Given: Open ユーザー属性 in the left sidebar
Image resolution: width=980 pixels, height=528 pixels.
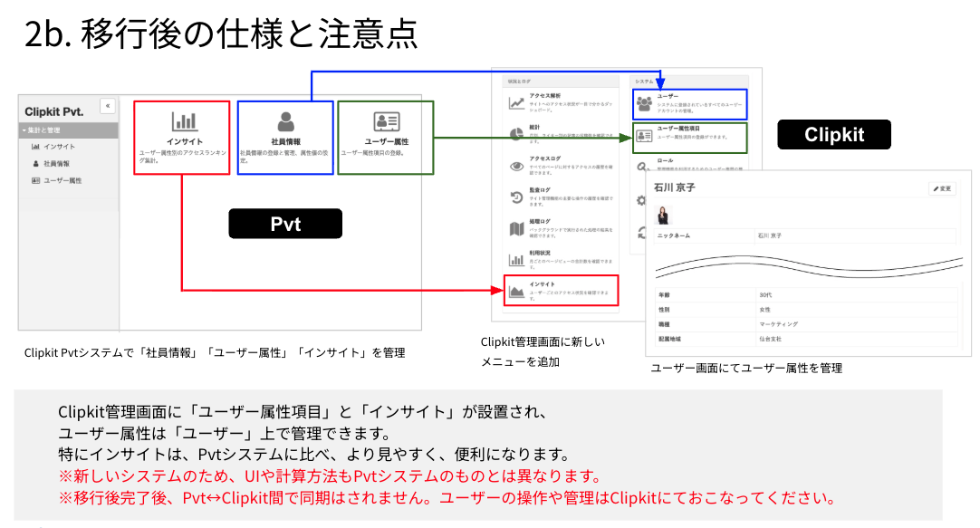Looking at the screenshot, I should coord(57,181).
